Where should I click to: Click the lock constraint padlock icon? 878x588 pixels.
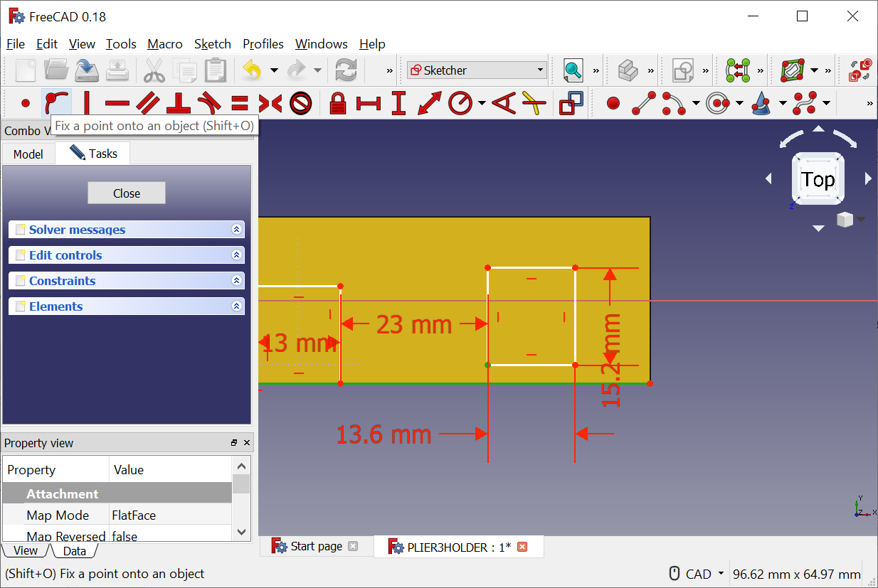(x=338, y=104)
